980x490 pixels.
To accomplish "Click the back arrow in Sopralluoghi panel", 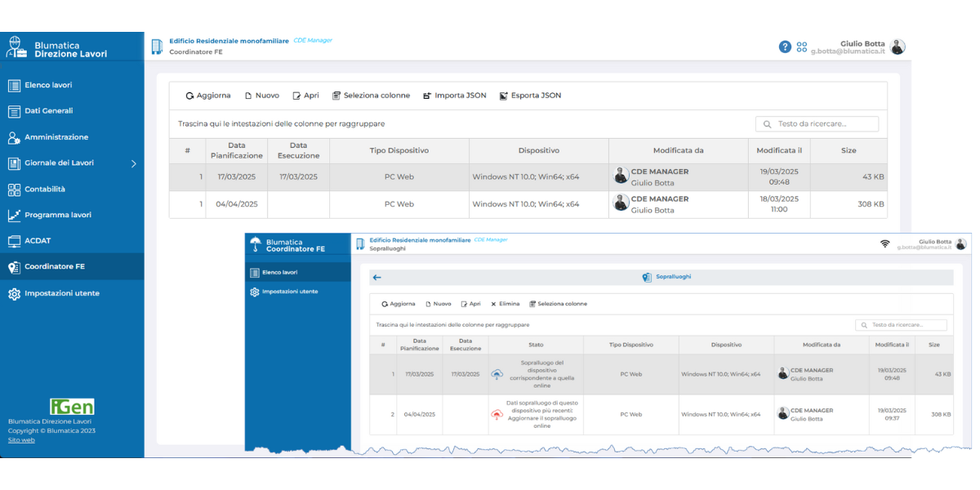I will [376, 278].
